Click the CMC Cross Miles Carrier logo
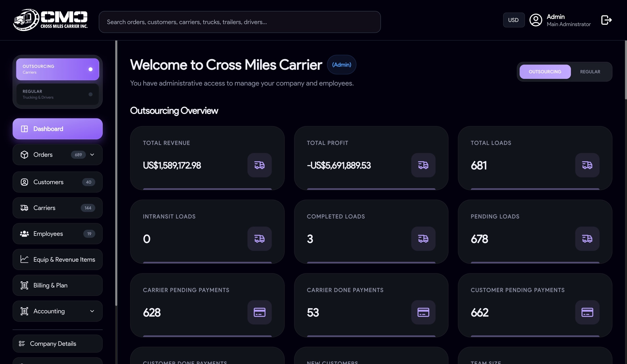 (x=50, y=20)
